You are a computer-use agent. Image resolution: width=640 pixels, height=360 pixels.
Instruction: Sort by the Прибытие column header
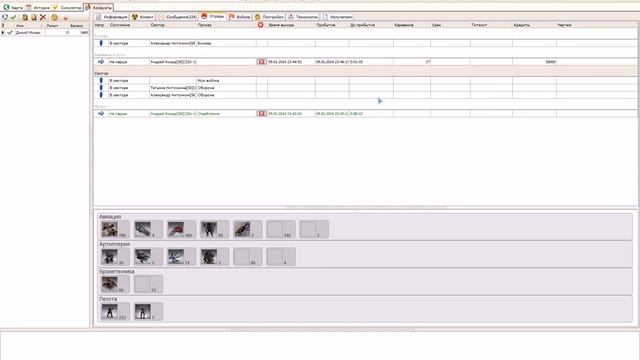(x=332, y=25)
